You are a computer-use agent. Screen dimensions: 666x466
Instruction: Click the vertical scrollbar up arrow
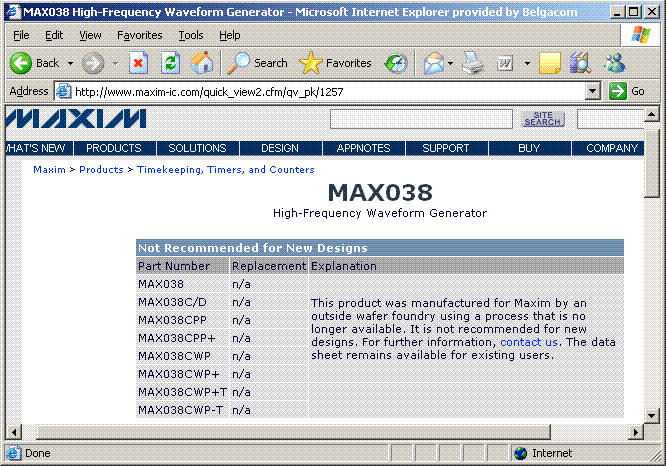[652, 114]
